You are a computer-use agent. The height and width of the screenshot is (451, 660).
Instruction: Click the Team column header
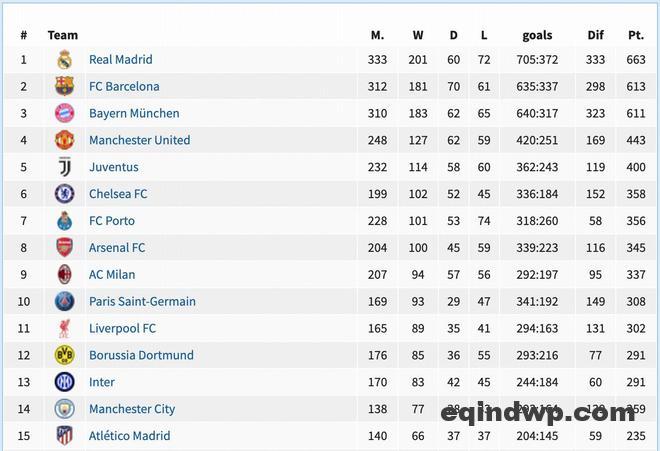[x=63, y=35]
